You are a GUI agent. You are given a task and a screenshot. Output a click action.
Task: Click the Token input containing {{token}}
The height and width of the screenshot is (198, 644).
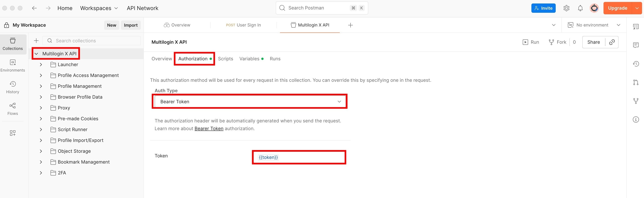[299, 157]
